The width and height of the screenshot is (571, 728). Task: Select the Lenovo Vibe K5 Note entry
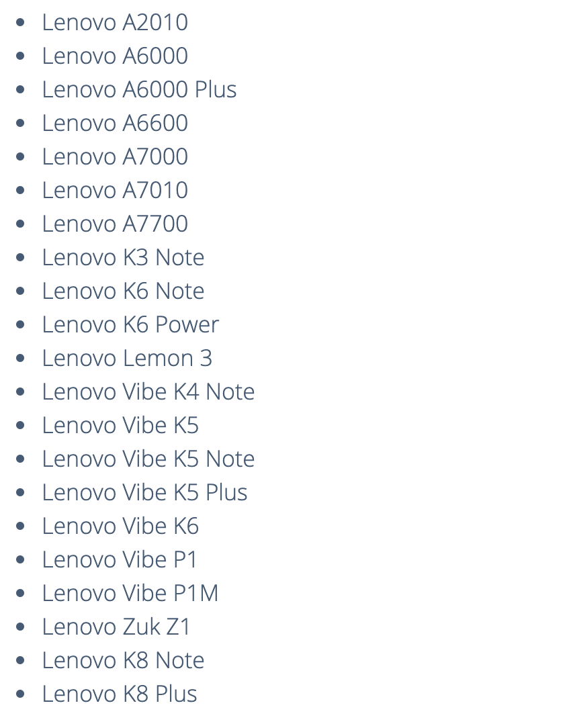pos(148,459)
